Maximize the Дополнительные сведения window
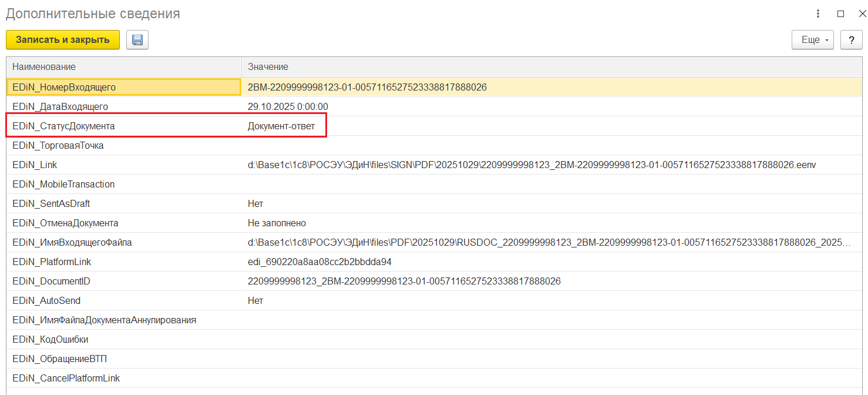Screen dimensions: 868x395 point(840,14)
